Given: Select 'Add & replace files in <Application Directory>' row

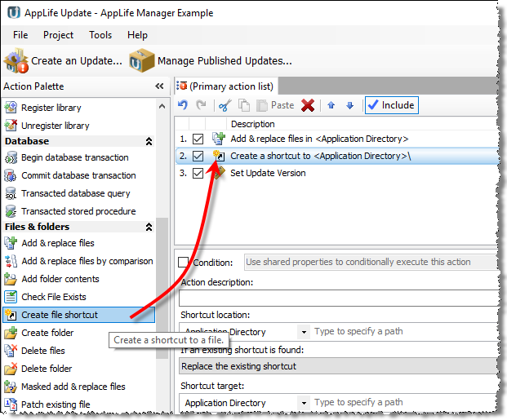Looking at the screenshot, I should 336,139.
